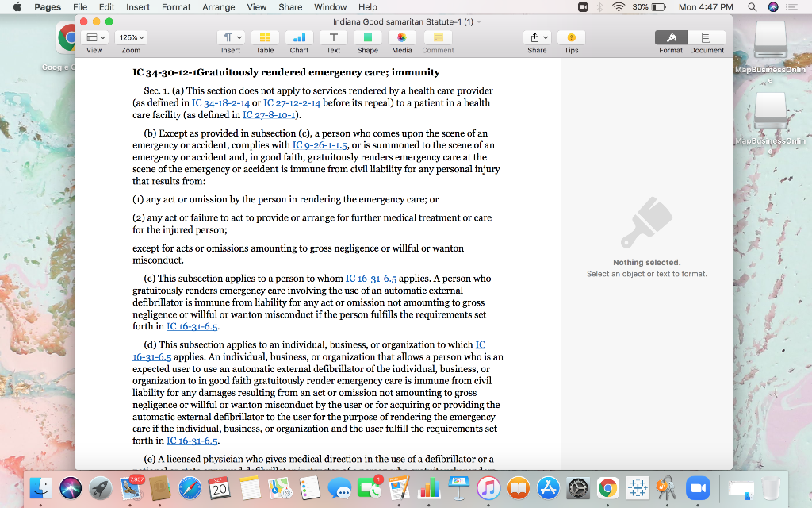This screenshot has width=812, height=508.
Task: Follow the IC 27-12-2-14 link
Action: (x=292, y=103)
